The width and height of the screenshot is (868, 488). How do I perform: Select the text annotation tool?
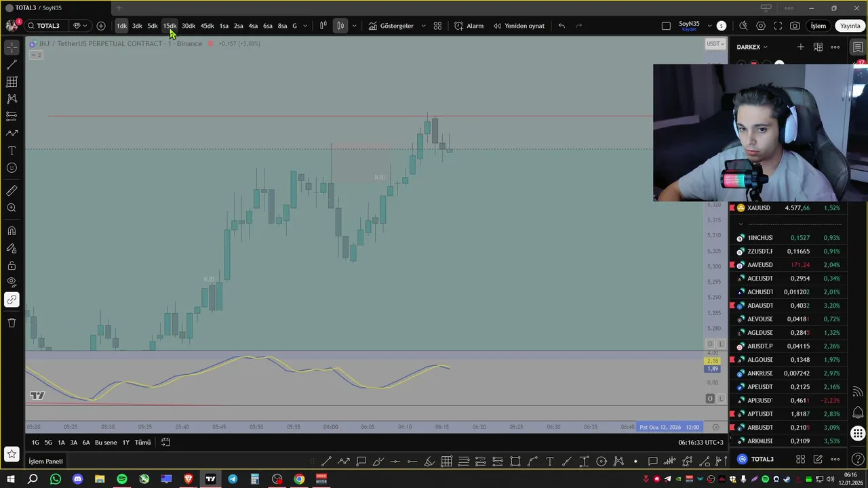pyautogui.click(x=12, y=150)
